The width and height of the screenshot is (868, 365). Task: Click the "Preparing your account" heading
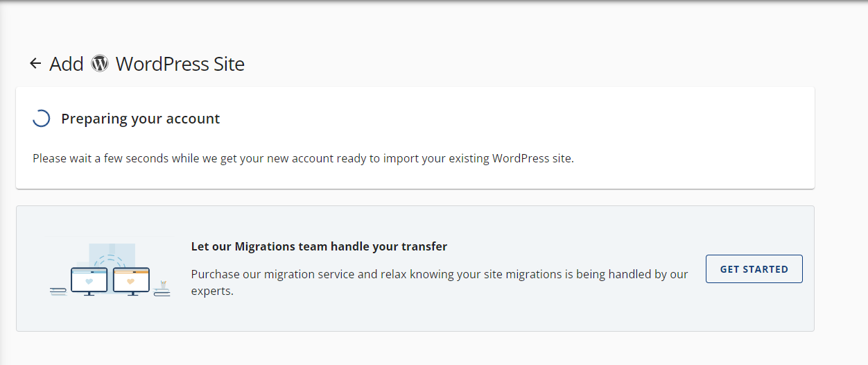click(x=140, y=119)
